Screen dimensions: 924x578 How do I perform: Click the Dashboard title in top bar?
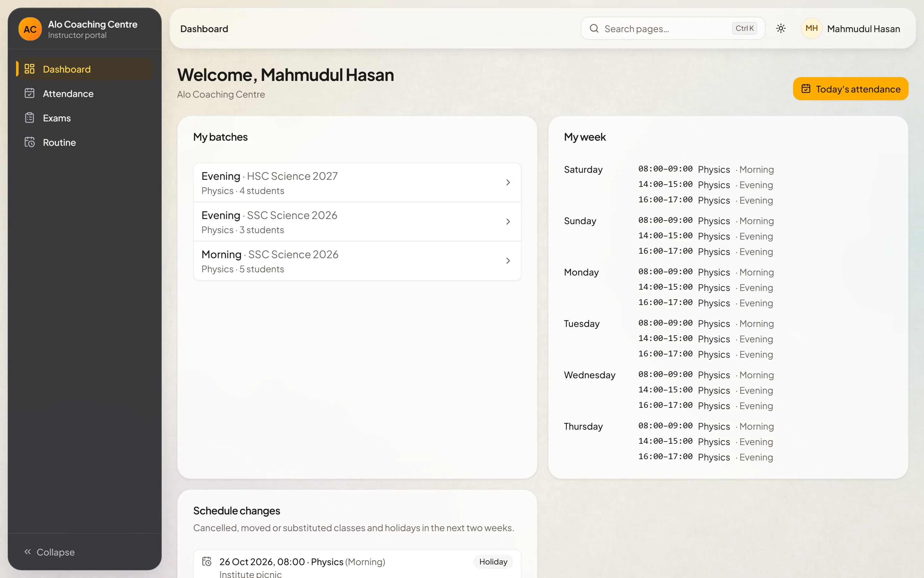(204, 29)
